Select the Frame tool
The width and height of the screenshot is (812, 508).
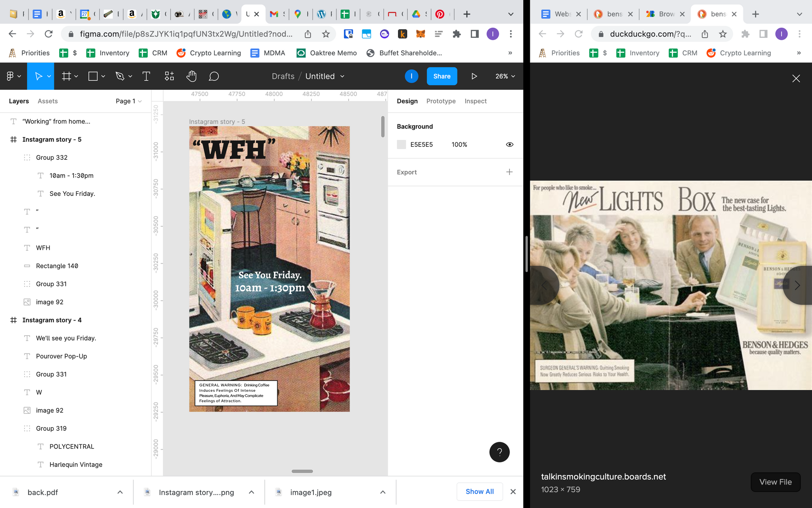66,76
